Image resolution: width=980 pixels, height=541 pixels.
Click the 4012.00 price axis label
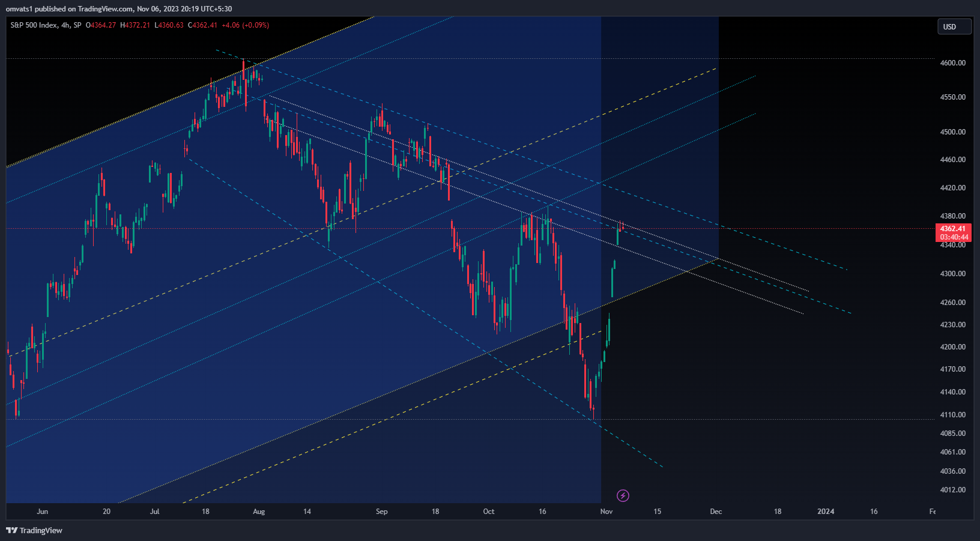(x=953, y=490)
